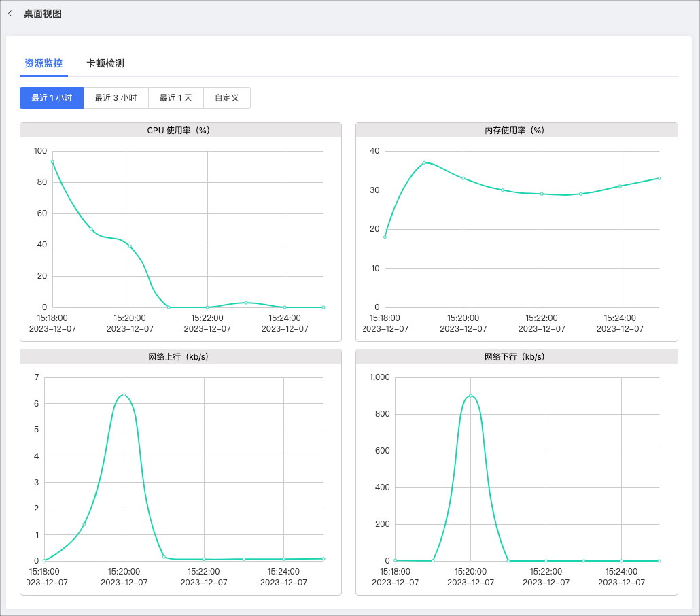This screenshot has width=700, height=616.
Task: Open the 卡顿检测 tab
Action: point(105,63)
